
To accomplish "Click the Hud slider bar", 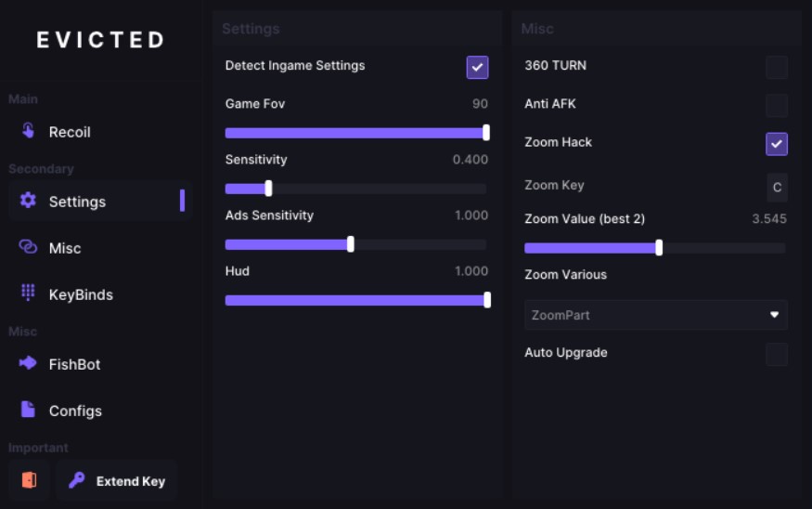I will pos(355,300).
